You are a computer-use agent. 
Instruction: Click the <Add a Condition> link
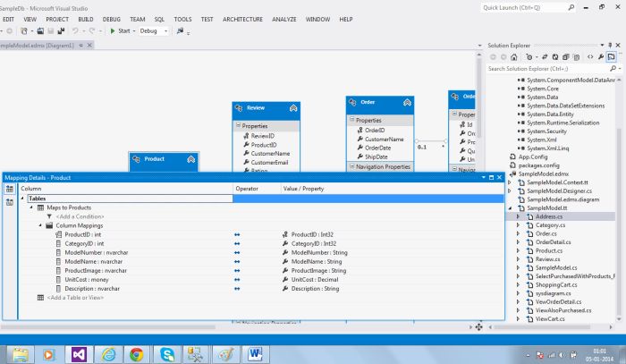click(80, 216)
